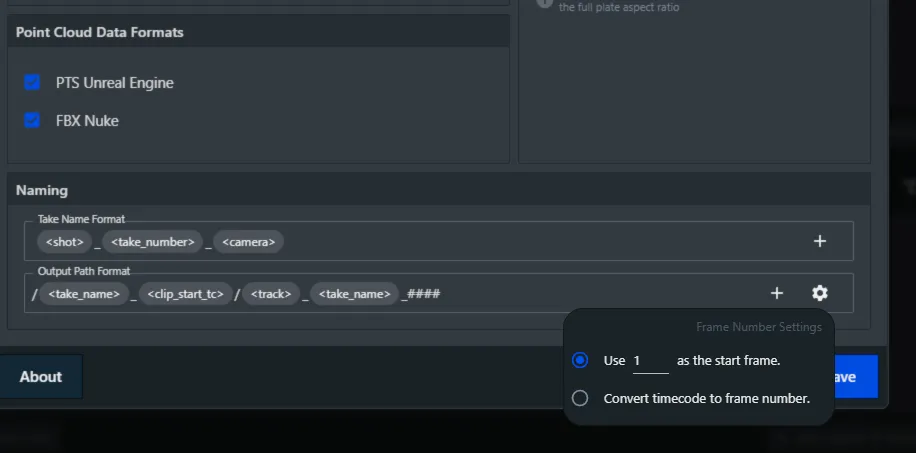Select the <camera> token chip

point(248,242)
